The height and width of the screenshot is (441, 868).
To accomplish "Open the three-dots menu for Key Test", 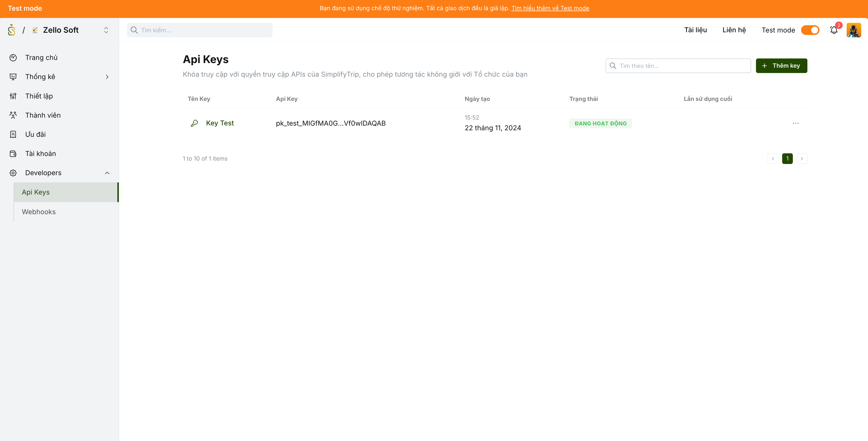I will click(796, 123).
